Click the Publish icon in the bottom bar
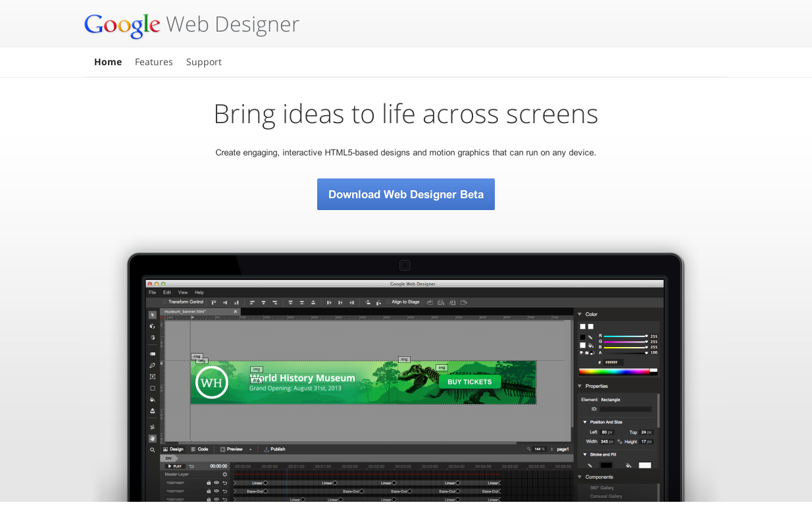Image resolution: width=812 pixels, height=513 pixels. pyautogui.click(x=266, y=449)
